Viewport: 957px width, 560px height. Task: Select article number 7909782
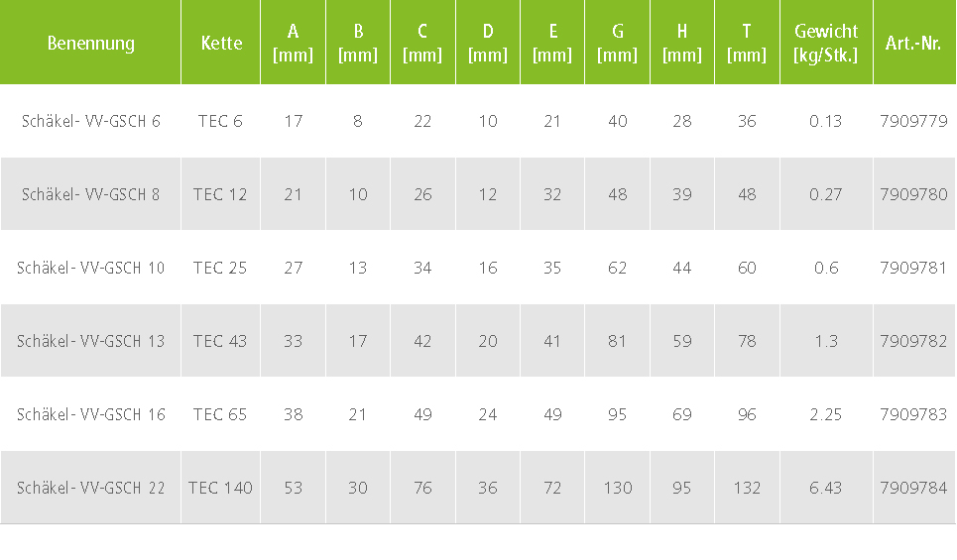click(913, 340)
